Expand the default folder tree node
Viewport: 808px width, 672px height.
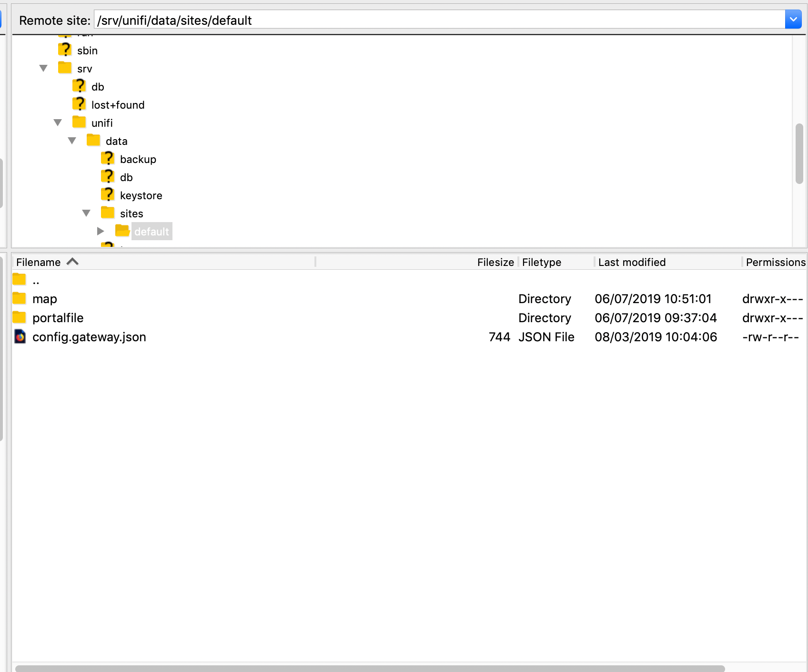point(101,231)
